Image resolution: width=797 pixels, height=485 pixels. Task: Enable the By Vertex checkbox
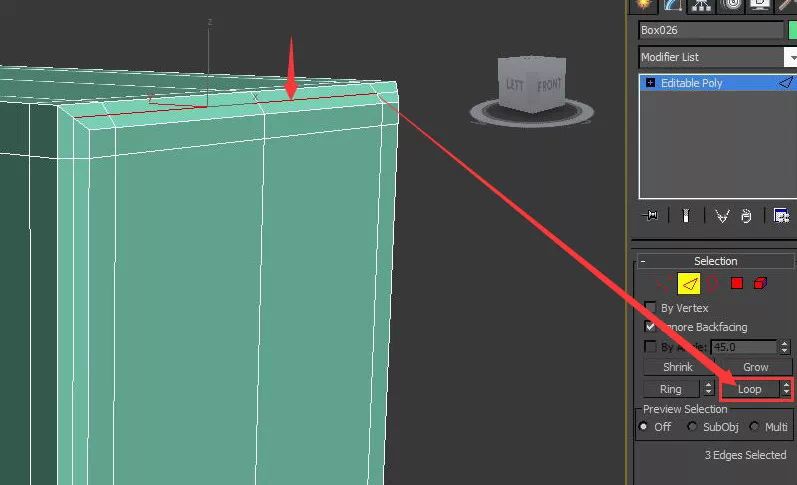[x=650, y=308]
